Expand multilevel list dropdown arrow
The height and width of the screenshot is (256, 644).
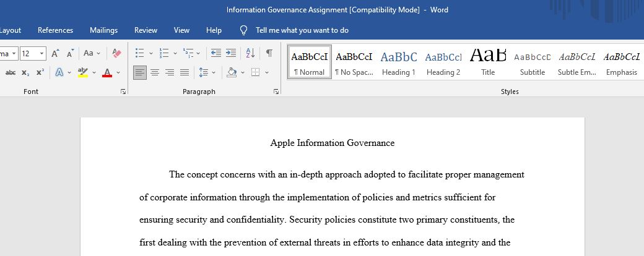198,53
